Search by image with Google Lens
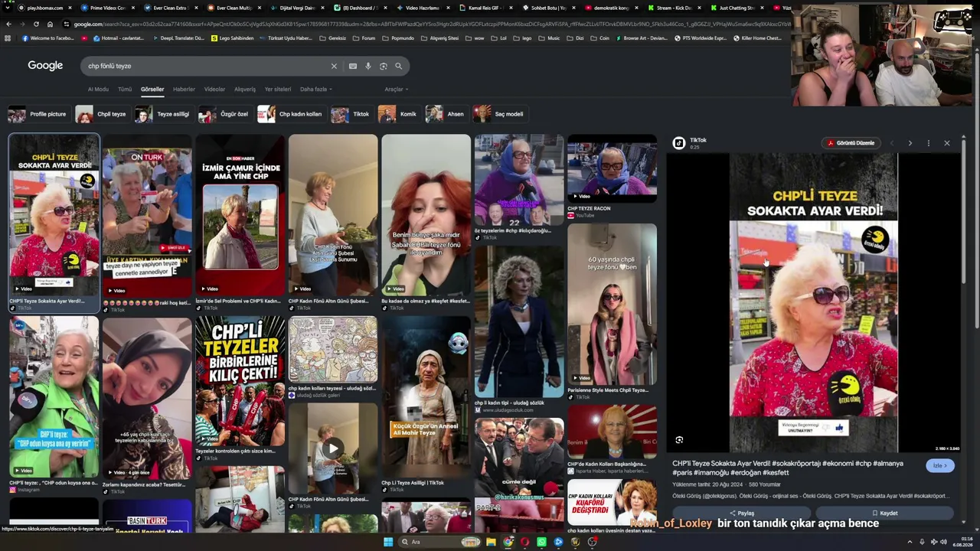The width and height of the screenshot is (980, 551). [x=384, y=66]
